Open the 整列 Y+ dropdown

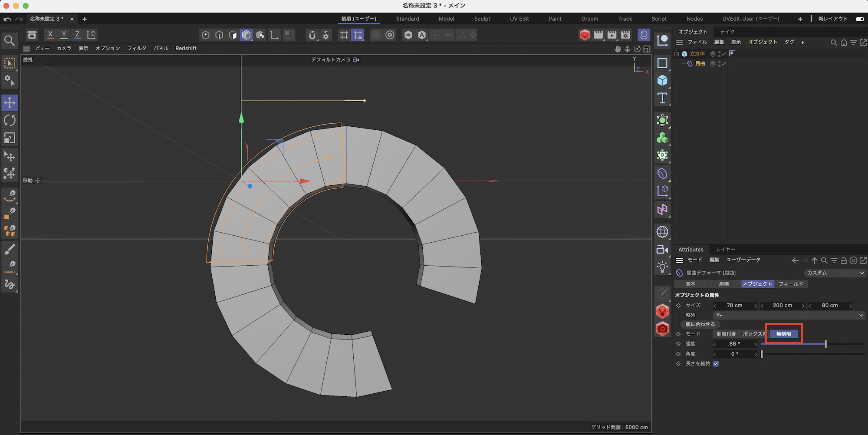(x=789, y=315)
